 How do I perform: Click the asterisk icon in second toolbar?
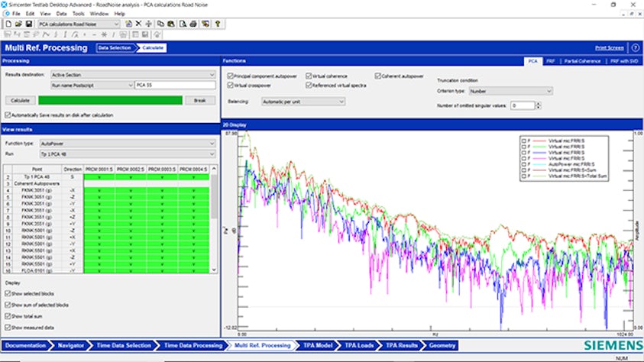tap(104, 35)
